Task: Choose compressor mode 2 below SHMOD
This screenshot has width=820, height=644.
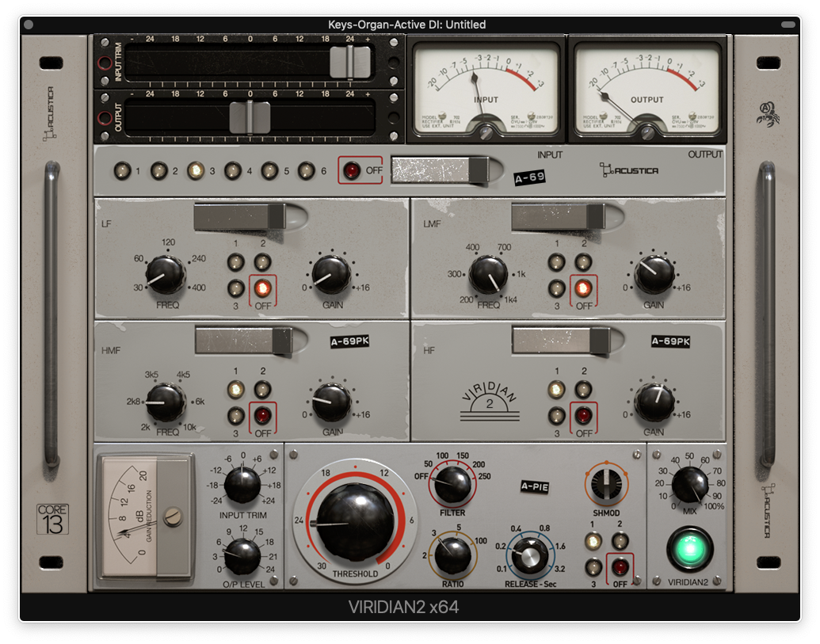Action: (x=620, y=541)
